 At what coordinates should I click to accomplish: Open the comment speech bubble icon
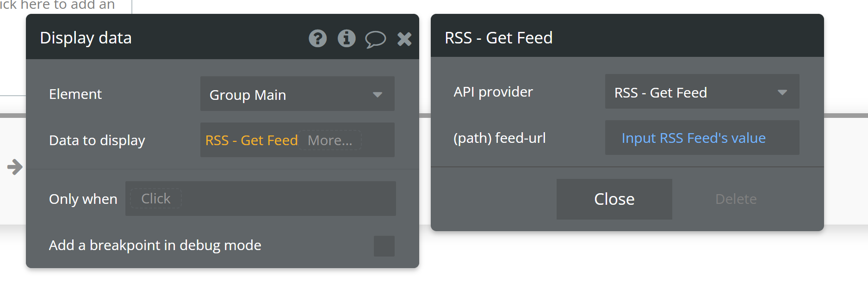click(x=375, y=39)
